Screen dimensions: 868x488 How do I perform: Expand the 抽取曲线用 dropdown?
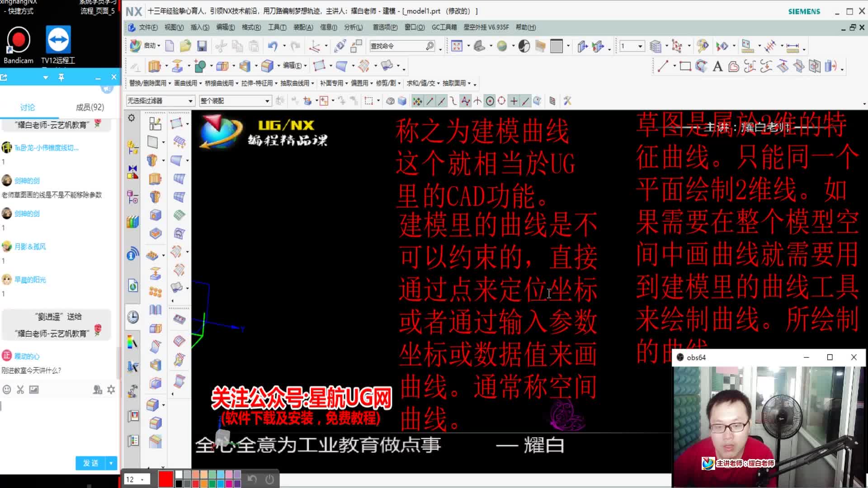[297, 83]
